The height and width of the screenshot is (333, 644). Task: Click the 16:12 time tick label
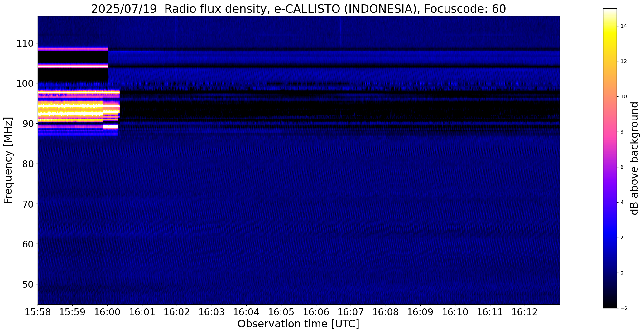coord(525,312)
